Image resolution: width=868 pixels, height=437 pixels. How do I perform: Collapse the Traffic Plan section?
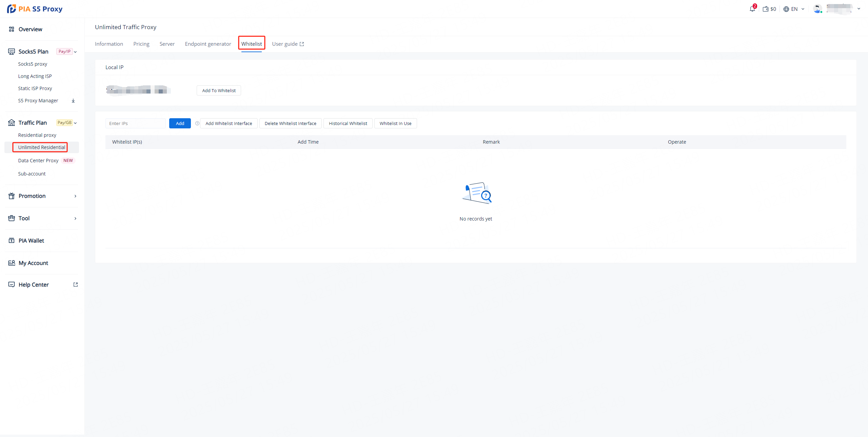(x=75, y=123)
